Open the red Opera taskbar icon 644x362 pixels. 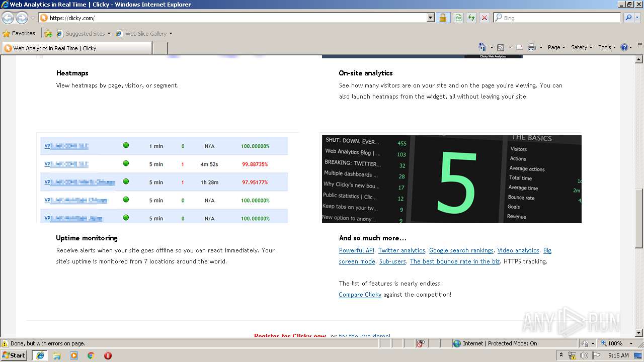pyautogui.click(x=108, y=355)
